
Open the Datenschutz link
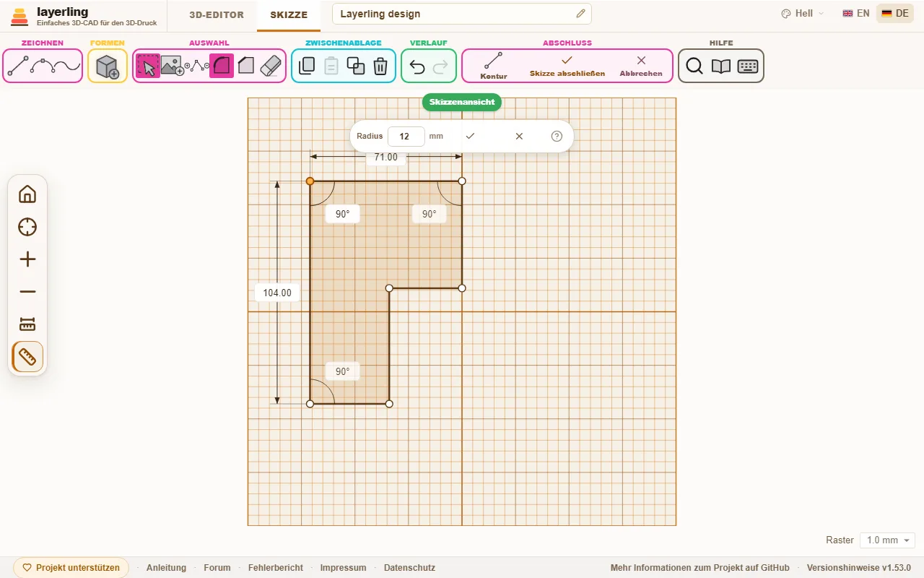pyautogui.click(x=409, y=568)
